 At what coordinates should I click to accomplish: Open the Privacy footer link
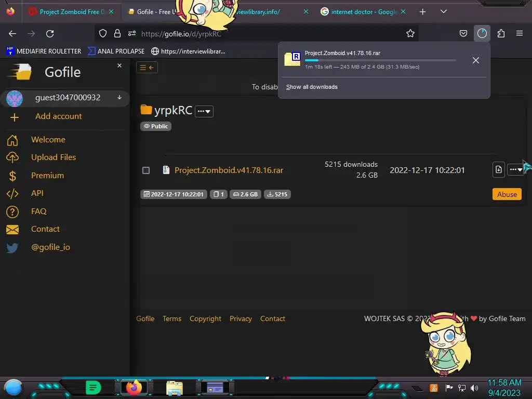tap(241, 319)
